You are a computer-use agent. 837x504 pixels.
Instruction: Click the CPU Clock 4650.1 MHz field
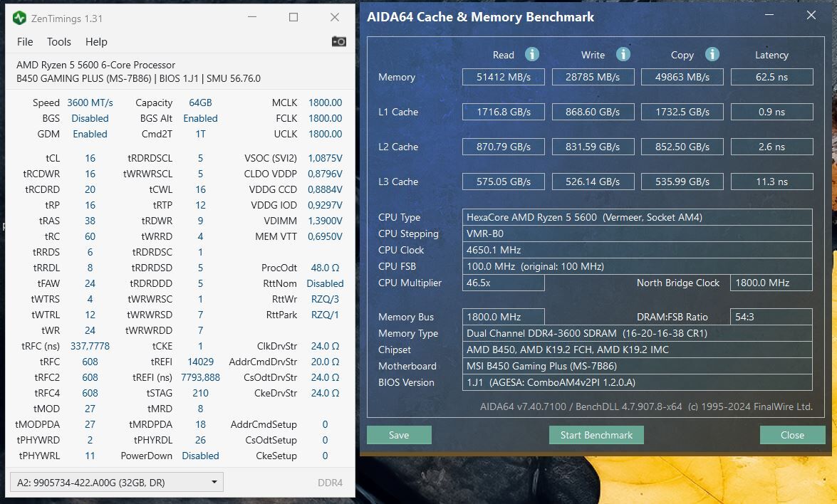[638, 250]
